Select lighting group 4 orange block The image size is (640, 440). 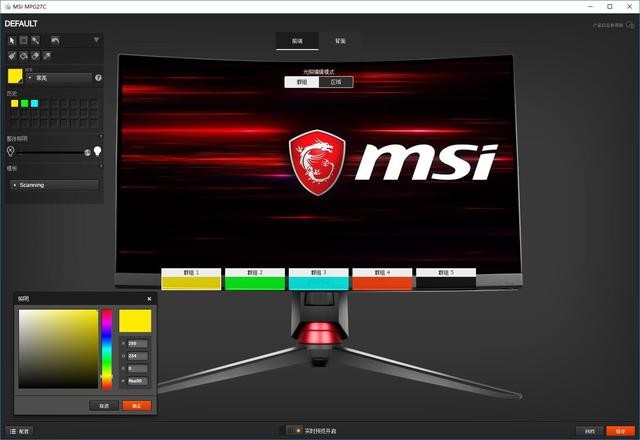coord(382,279)
